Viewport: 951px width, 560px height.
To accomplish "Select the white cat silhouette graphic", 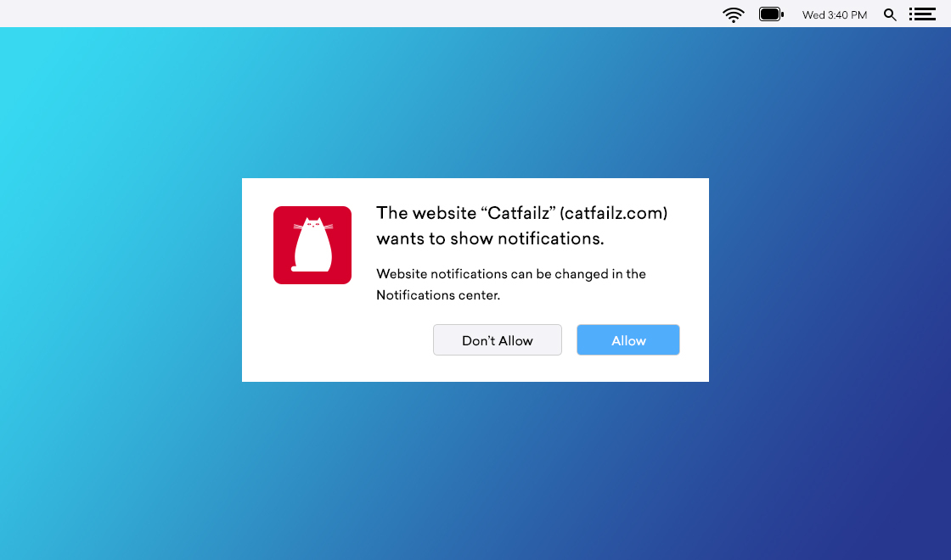I will pyautogui.click(x=313, y=245).
